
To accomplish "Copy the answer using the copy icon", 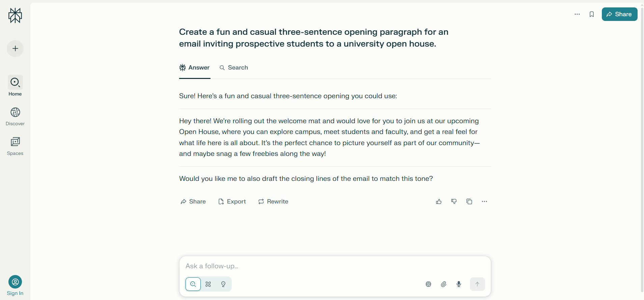I will point(469,201).
